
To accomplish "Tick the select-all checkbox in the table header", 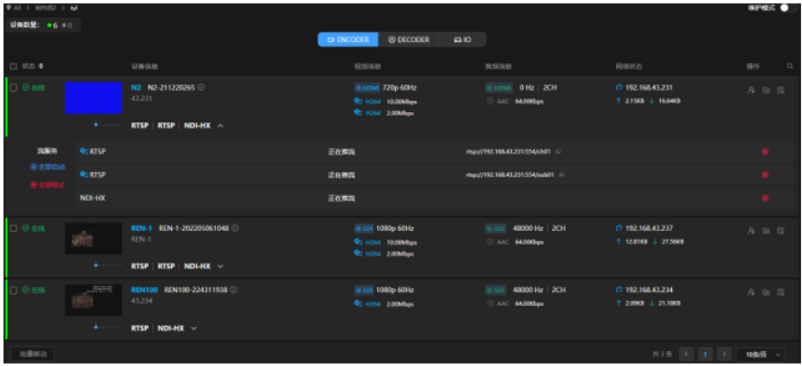I will tap(14, 66).
